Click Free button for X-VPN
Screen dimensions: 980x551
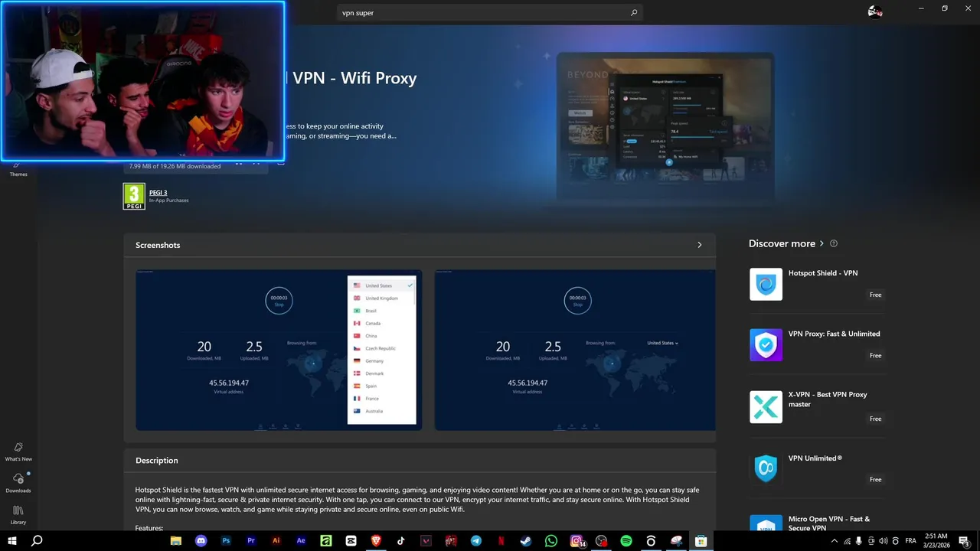coord(875,419)
